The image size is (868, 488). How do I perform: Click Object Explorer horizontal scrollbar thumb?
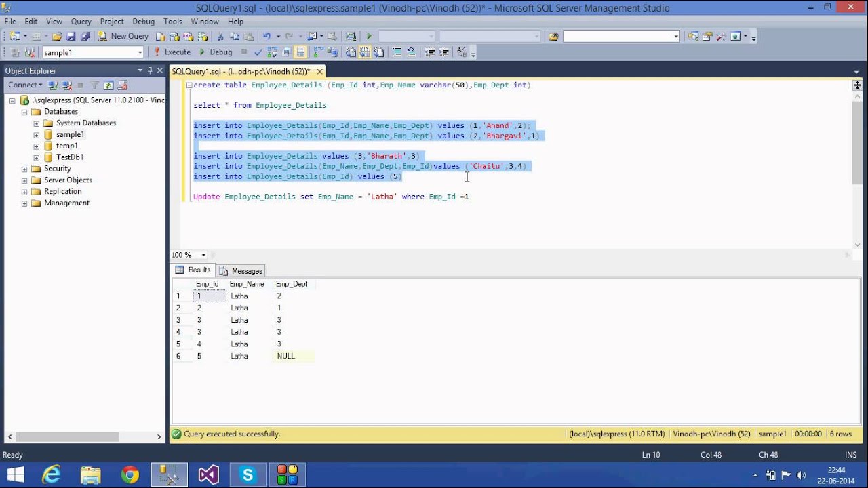pyautogui.click(x=66, y=437)
